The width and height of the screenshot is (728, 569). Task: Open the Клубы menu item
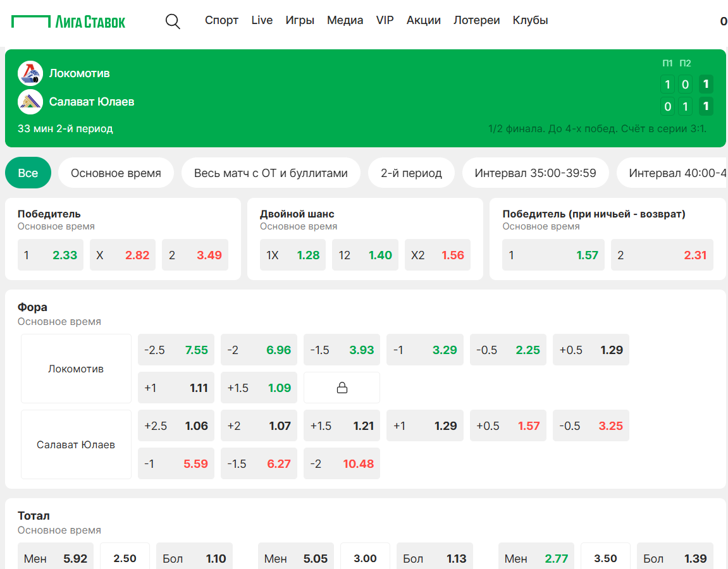pyautogui.click(x=530, y=20)
